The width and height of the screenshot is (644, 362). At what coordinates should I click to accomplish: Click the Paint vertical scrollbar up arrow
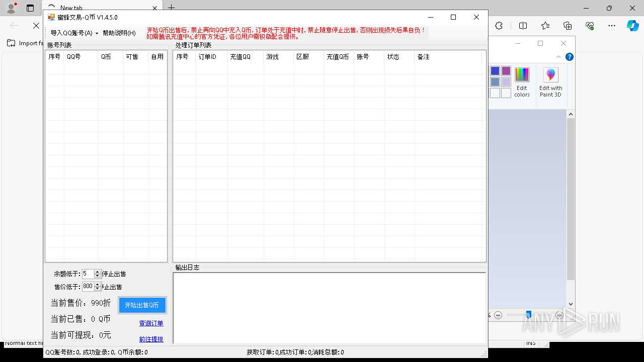pyautogui.click(x=571, y=114)
